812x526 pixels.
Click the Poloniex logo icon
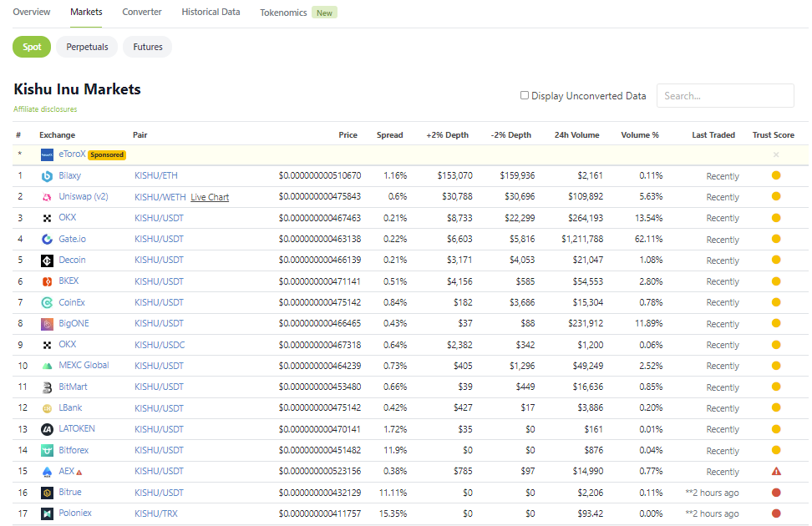tap(48, 513)
